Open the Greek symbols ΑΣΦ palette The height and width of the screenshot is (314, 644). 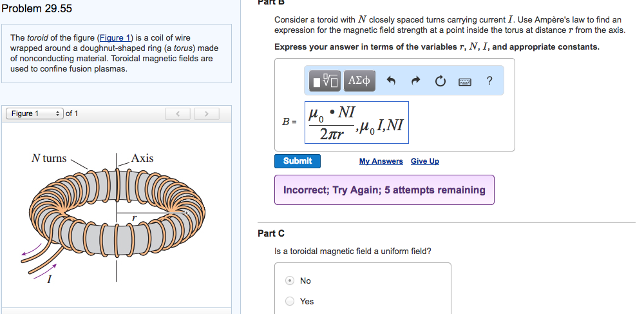click(359, 81)
